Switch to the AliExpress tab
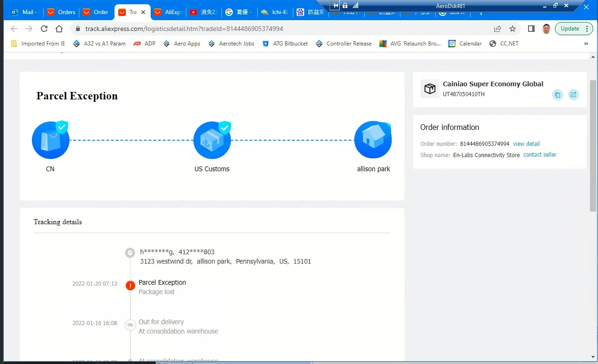 pos(168,12)
